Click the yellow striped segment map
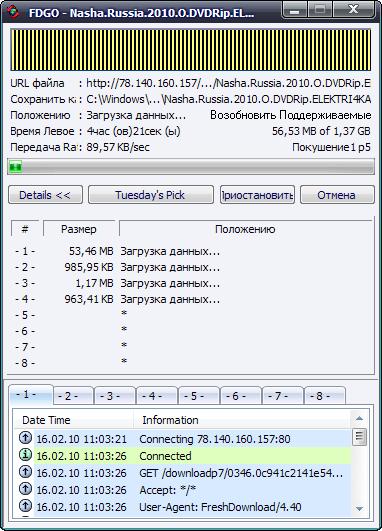The height and width of the screenshot is (531, 382). (191, 50)
